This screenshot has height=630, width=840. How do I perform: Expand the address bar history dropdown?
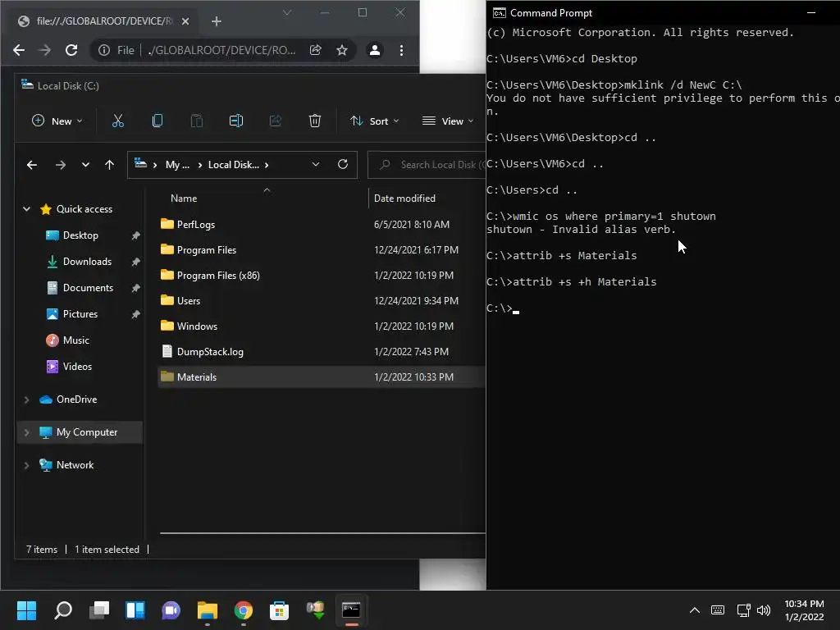[316, 164]
